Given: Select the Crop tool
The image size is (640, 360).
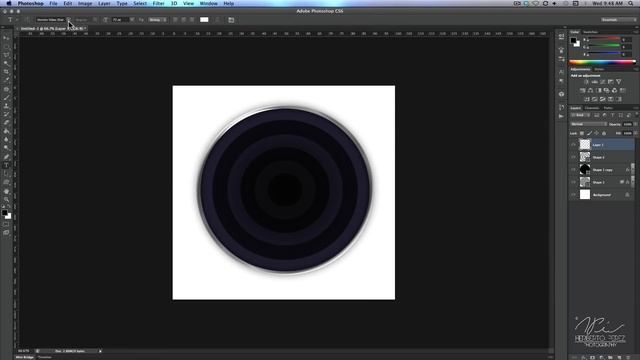Looking at the screenshot, I should coord(6,72).
